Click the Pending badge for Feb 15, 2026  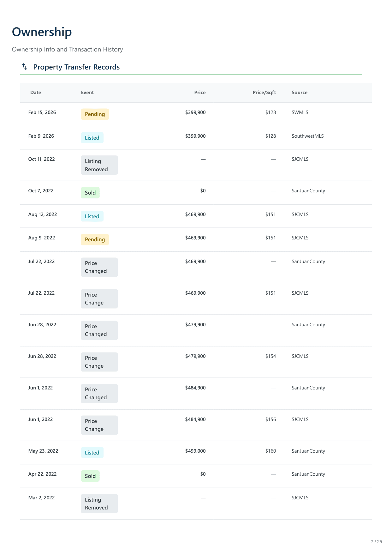pyautogui.click(x=95, y=114)
